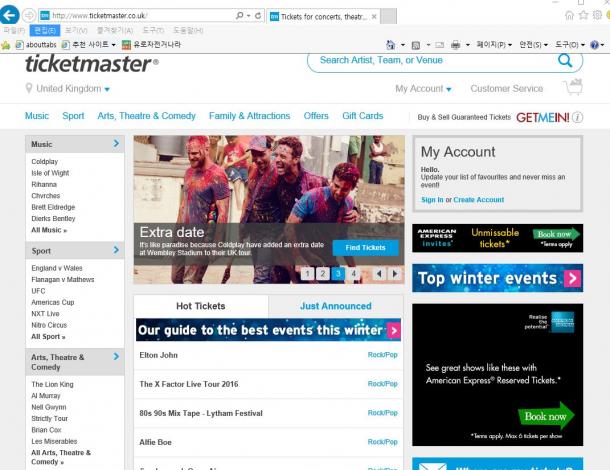Viewport: 610px width, 470px height.
Task: Open the Offers nav item
Action: [x=316, y=116]
